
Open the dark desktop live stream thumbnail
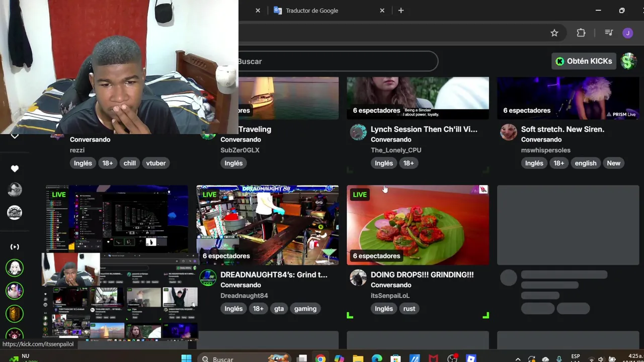pos(117,219)
